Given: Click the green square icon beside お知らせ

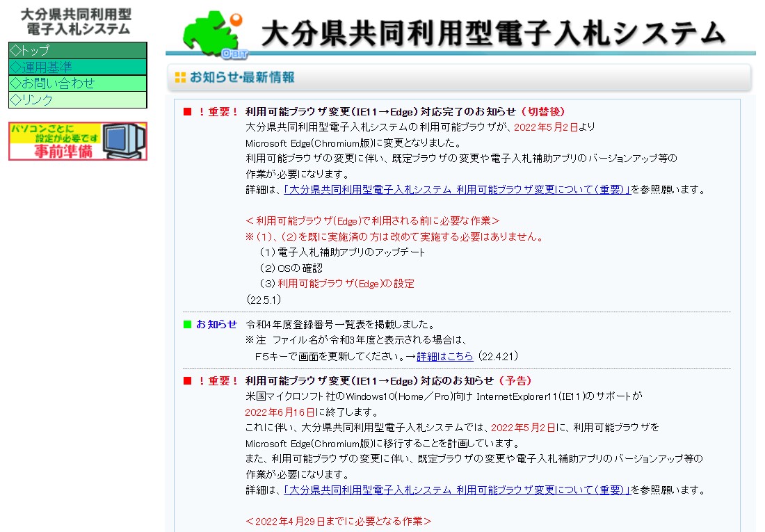Looking at the screenshot, I should point(187,324).
